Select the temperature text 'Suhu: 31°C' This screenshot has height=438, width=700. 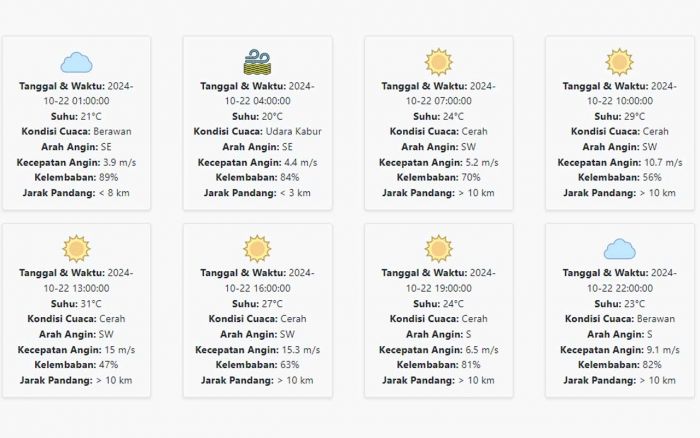76,304
